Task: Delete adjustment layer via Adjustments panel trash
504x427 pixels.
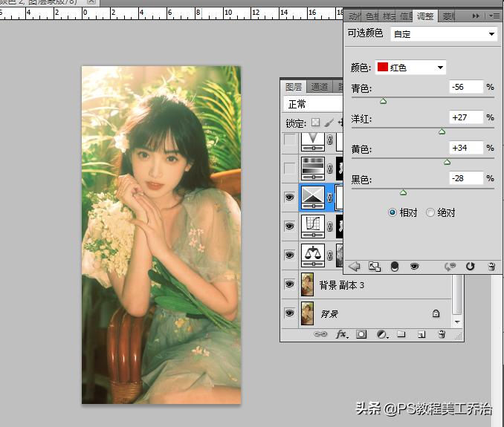Action: (x=491, y=266)
